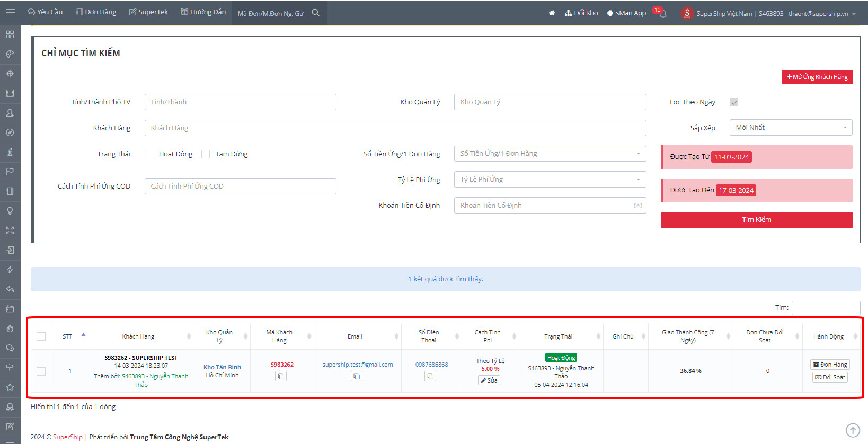Screen dimensions: 868x444
Task: Tick the select-all checkbox in table header
Action: pyautogui.click(x=41, y=336)
